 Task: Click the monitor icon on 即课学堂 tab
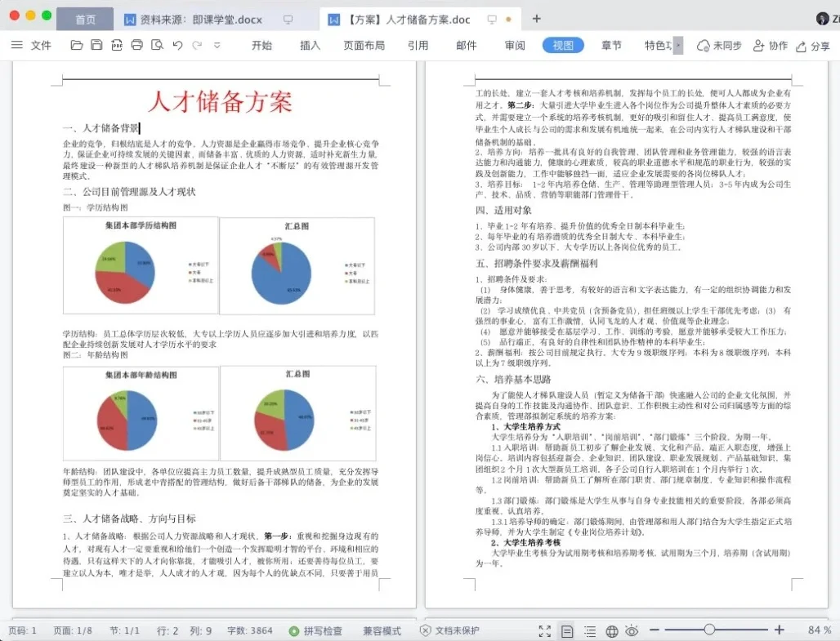click(288, 20)
